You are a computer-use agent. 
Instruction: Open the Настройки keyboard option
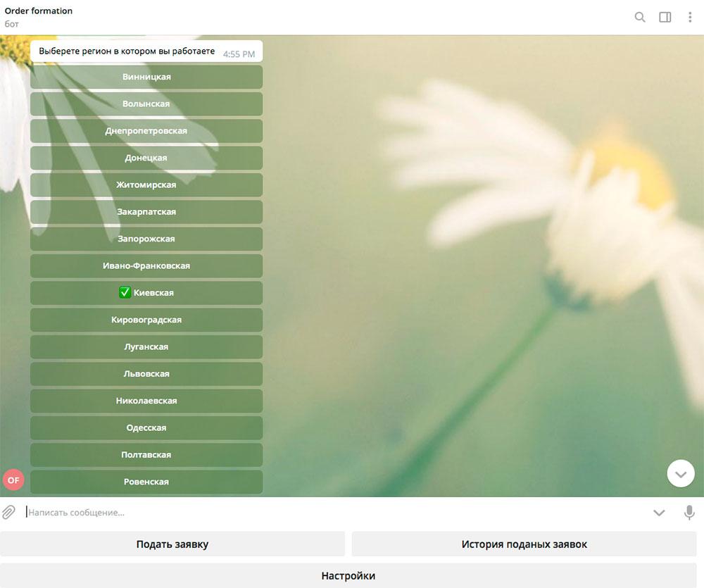pos(348,575)
